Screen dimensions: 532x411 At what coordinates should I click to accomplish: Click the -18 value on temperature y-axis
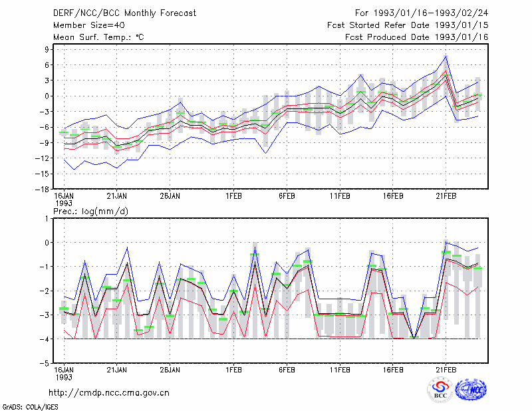click(43, 190)
